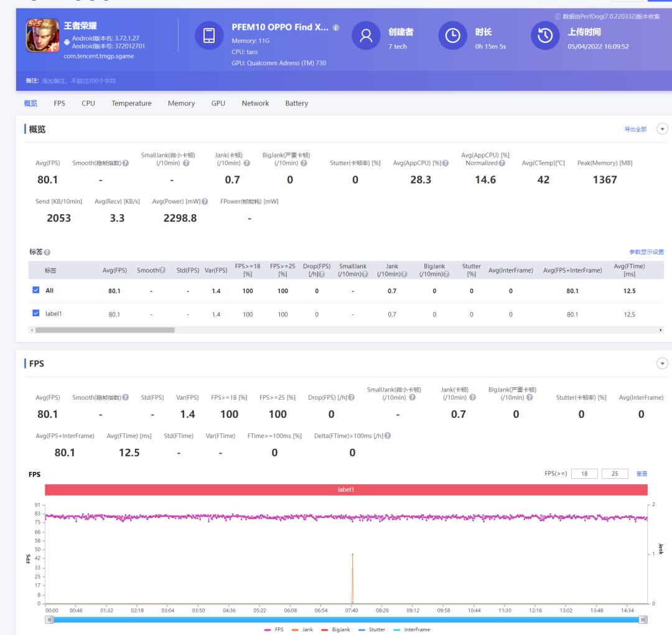Viewport: 672px width, 635px height.
Task: Collapse the FPS section panel
Action: click(x=662, y=363)
